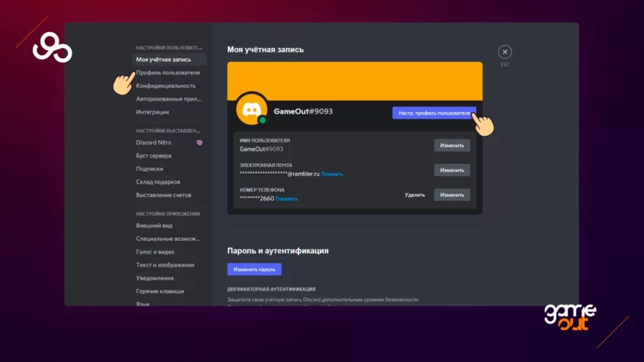Open Моя учётная запись settings
This screenshot has width=644, height=362.
pos(169,59)
